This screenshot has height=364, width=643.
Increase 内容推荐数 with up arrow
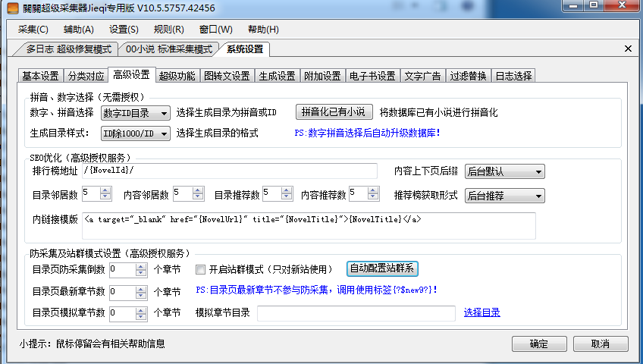(x=373, y=190)
